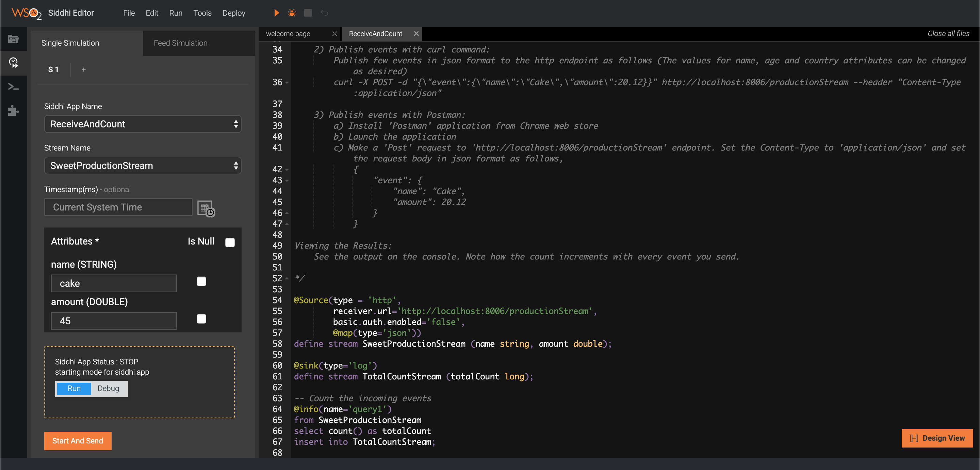Open the Stream Name dropdown
This screenshot has width=980, height=470.
point(143,166)
